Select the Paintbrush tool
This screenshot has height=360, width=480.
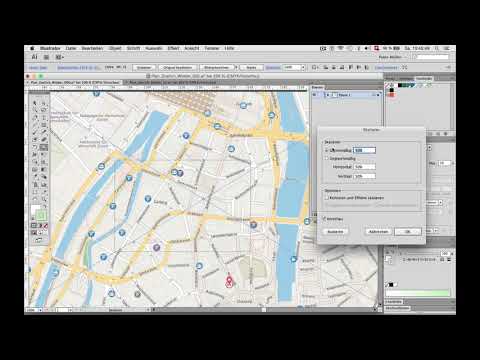pyautogui.click(x=35, y=132)
